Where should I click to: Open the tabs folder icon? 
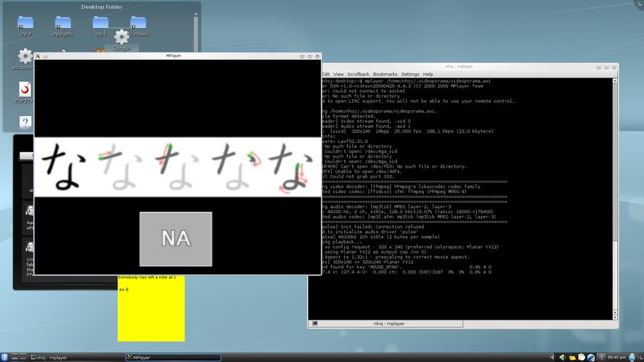point(101,23)
